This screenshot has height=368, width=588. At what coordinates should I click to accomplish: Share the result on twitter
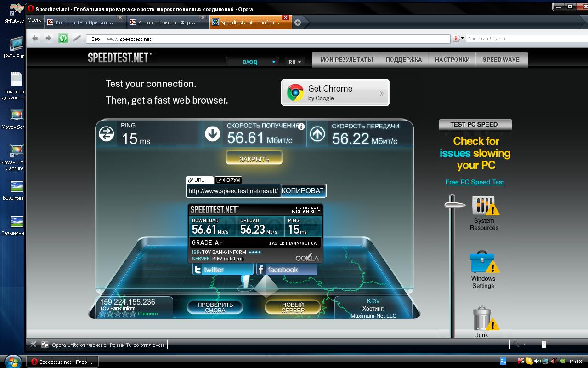(223, 270)
